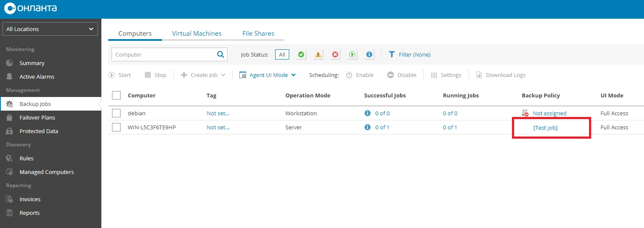Filter jobs by info status icon
This screenshot has height=228, width=644.
coord(369,54)
